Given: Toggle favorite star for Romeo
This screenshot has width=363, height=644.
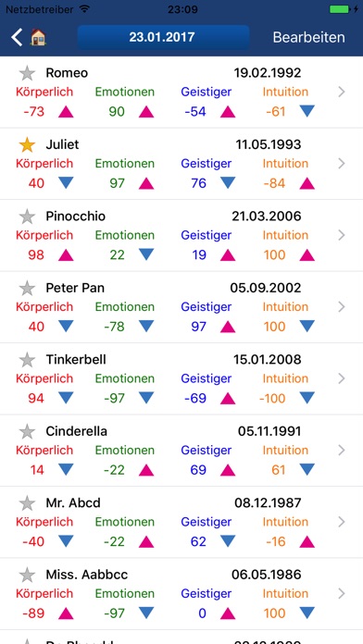Looking at the screenshot, I should [27, 73].
